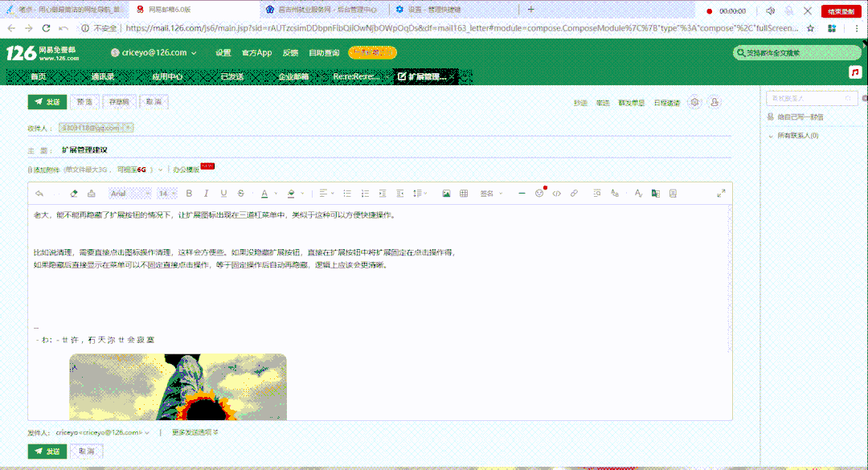Expand 更多发送选项 options
The height and width of the screenshot is (470, 868).
(193, 431)
